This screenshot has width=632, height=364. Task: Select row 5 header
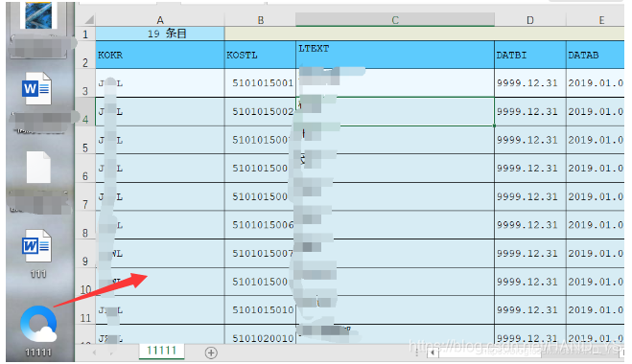click(x=85, y=140)
